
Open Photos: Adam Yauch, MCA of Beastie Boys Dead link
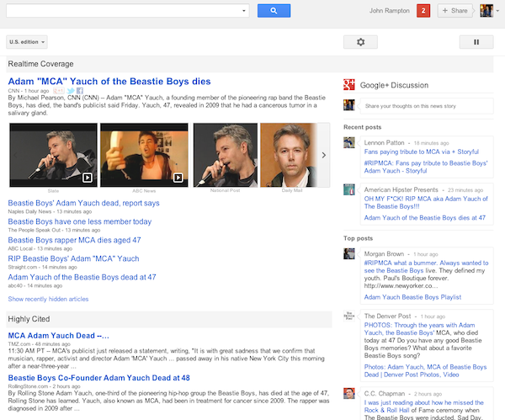[x=425, y=370]
